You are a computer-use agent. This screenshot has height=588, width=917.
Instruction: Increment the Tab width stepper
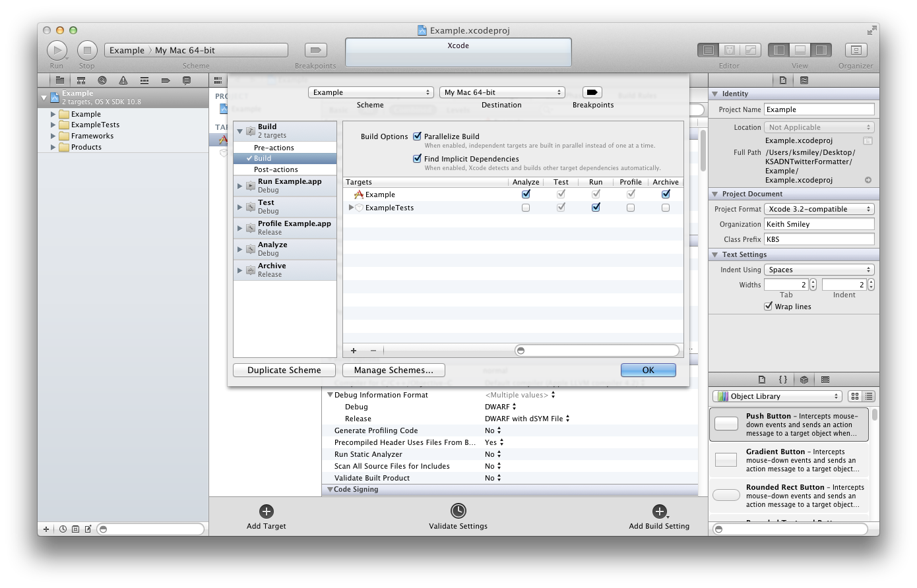click(x=813, y=282)
